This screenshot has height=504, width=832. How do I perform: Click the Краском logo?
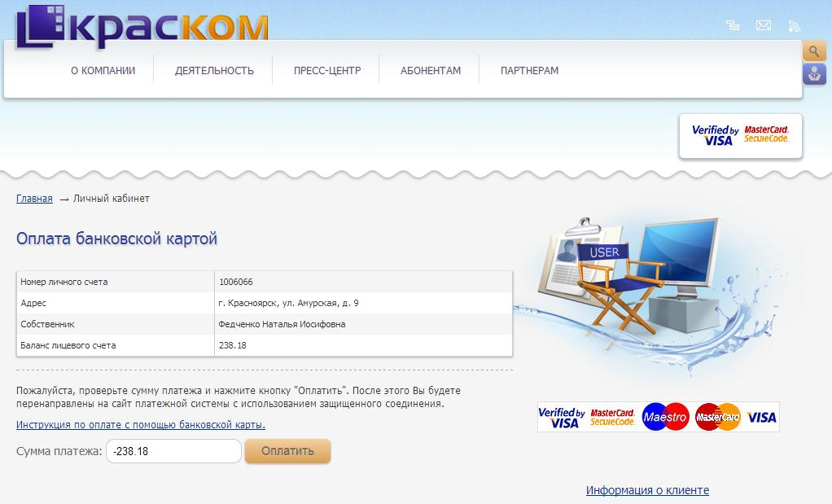(142, 25)
